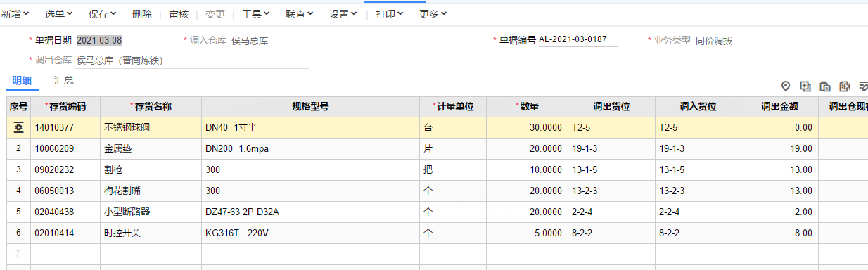Click the unit cell 把 for 割枪
The height and width of the screenshot is (270, 868).
[x=453, y=170]
